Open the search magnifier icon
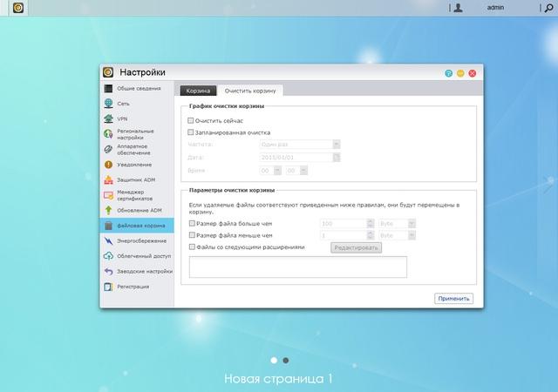The width and height of the screenshot is (558, 392). click(548, 8)
